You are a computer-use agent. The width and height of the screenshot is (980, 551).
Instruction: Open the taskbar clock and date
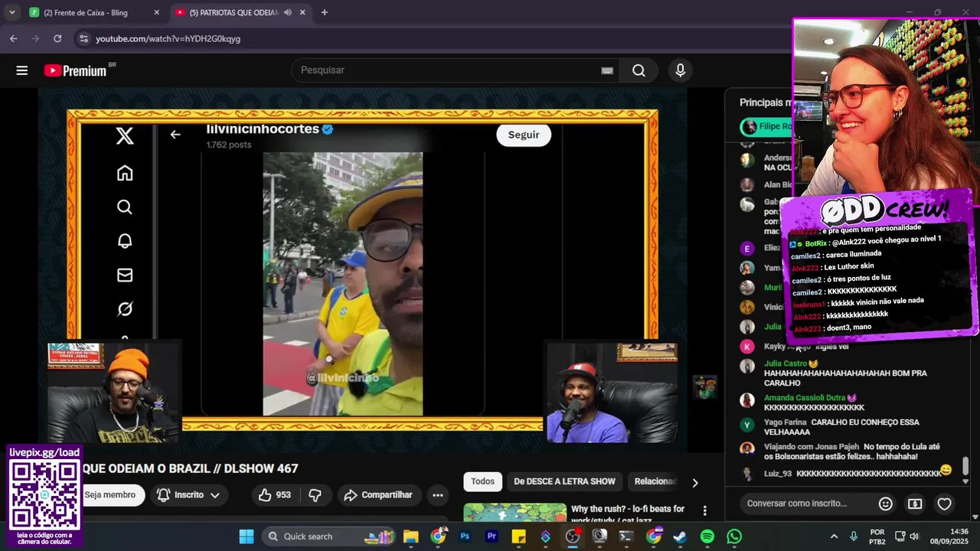(x=948, y=536)
